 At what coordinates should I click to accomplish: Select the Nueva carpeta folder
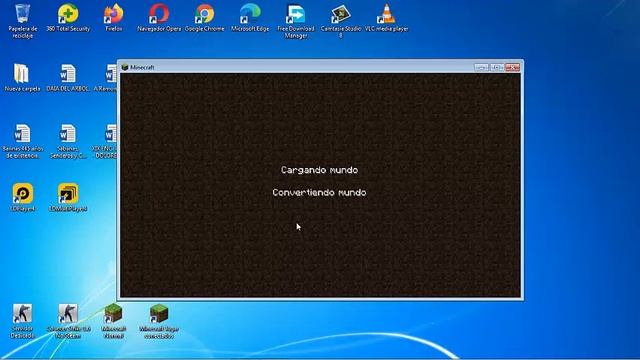pos(22,78)
